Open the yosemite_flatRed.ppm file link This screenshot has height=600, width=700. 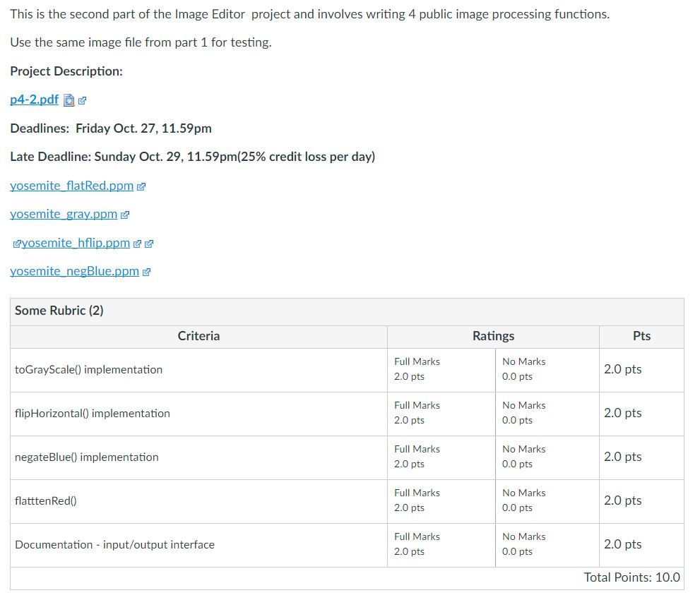[x=71, y=186]
